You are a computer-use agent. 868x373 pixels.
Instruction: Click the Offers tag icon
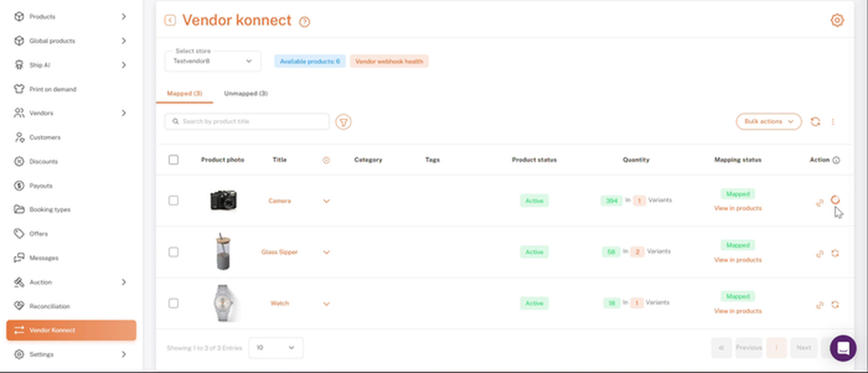click(19, 234)
